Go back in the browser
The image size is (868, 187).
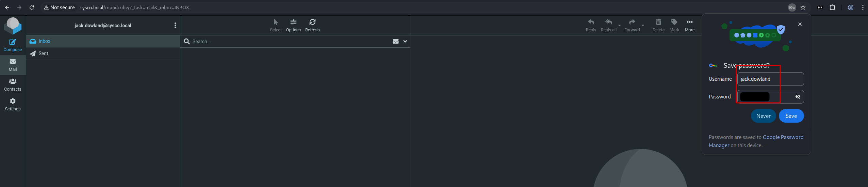(7, 7)
